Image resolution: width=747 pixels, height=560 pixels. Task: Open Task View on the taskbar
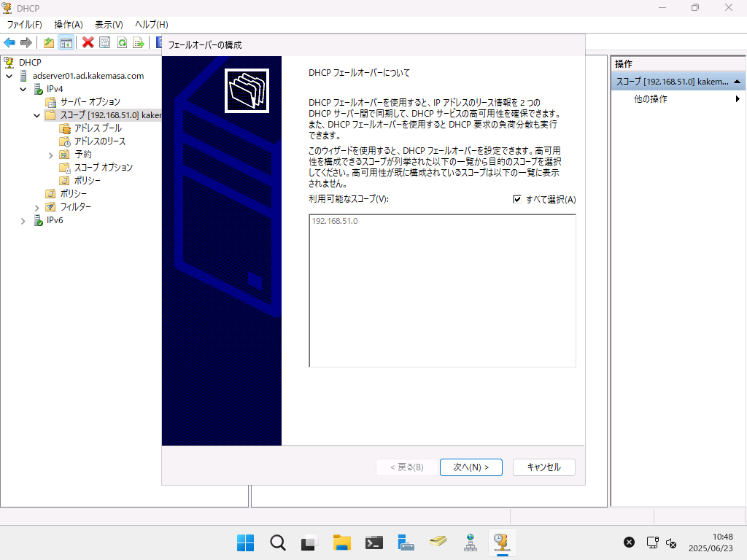tap(309, 542)
